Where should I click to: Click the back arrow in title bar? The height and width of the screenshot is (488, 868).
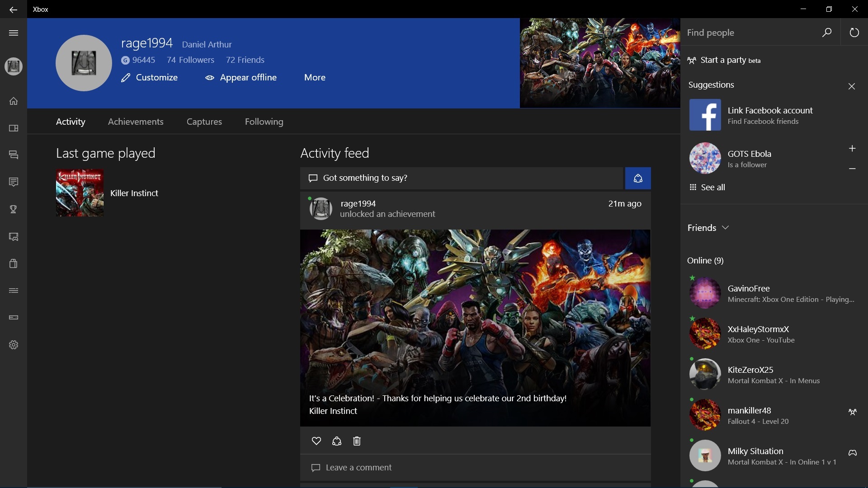13,9
